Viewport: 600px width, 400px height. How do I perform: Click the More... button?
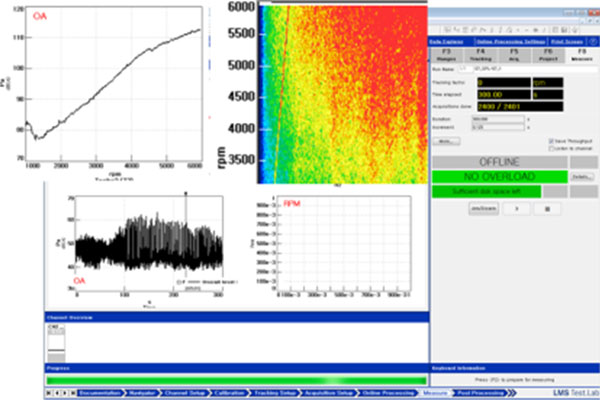[446, 141]
